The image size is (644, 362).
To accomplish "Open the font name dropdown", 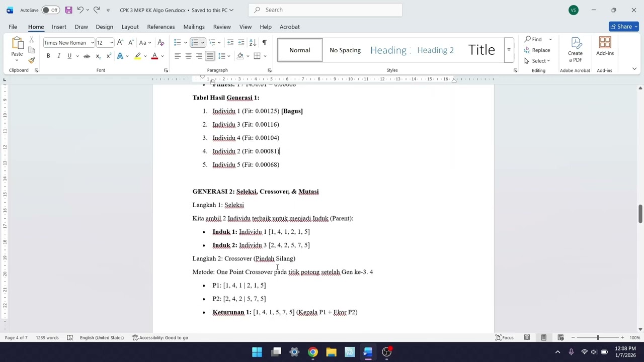I will click(93, 43).
